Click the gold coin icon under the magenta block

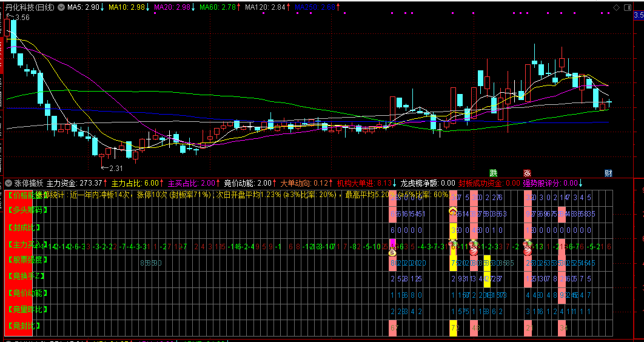point(392,252)
